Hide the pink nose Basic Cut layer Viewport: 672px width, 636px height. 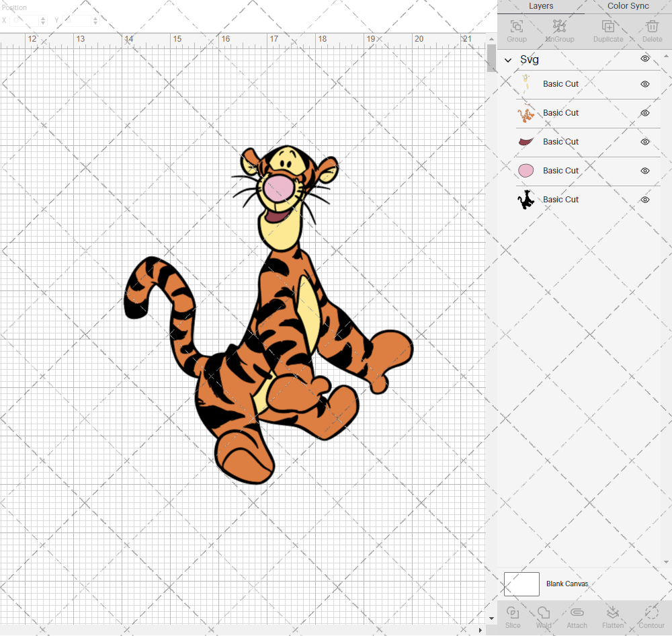[645, 171]
